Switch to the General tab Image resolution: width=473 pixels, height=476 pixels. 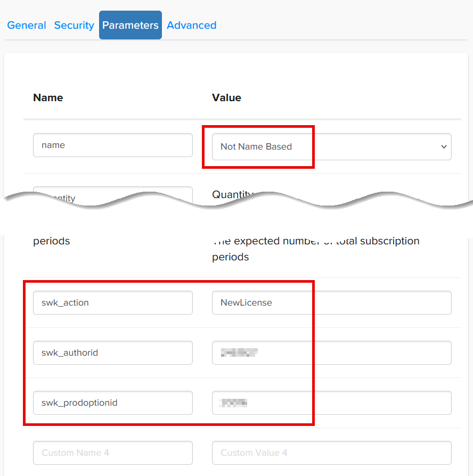click(x=27, y=25)
